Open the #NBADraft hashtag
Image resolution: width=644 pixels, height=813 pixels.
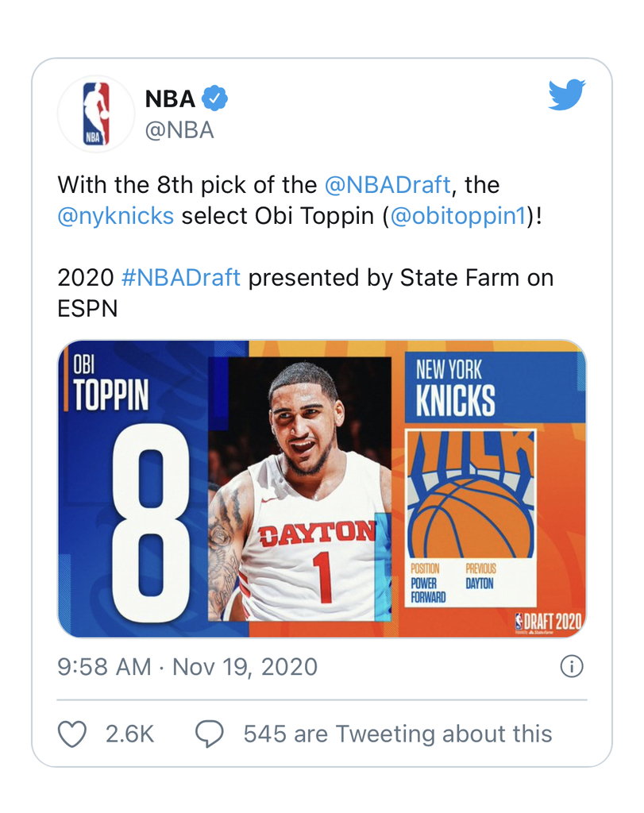181,277
